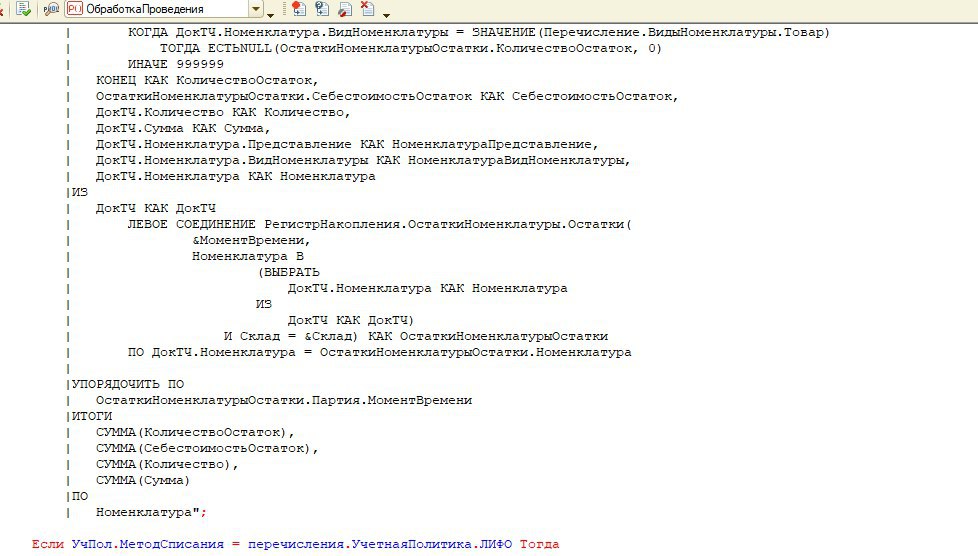Click the 'ИТОГИ' keyword line

pos(92,416)
